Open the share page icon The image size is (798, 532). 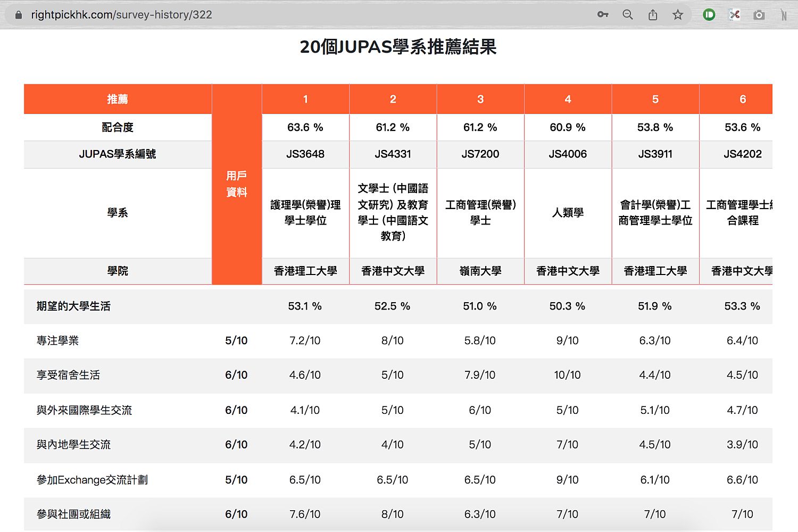point(653,15)
